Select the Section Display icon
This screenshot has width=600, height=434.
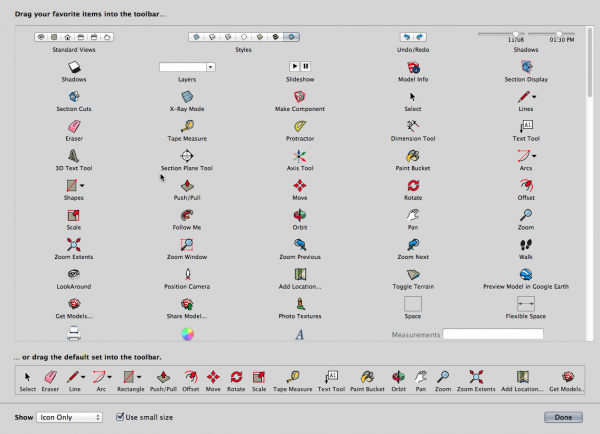[526, 67]
